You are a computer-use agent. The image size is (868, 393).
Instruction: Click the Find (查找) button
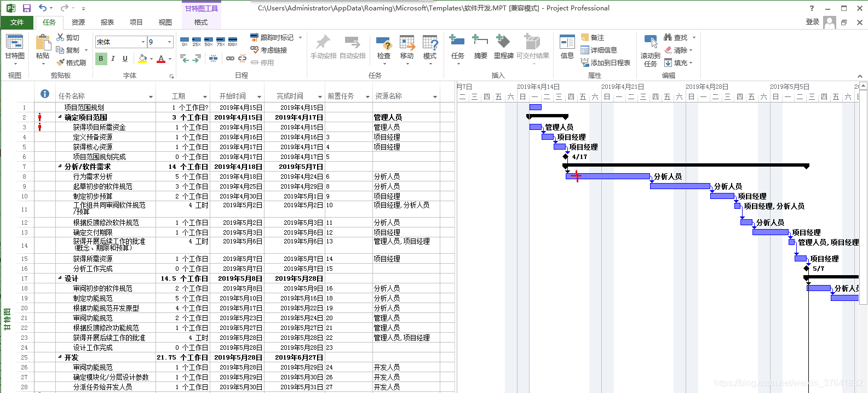(676, 37)
